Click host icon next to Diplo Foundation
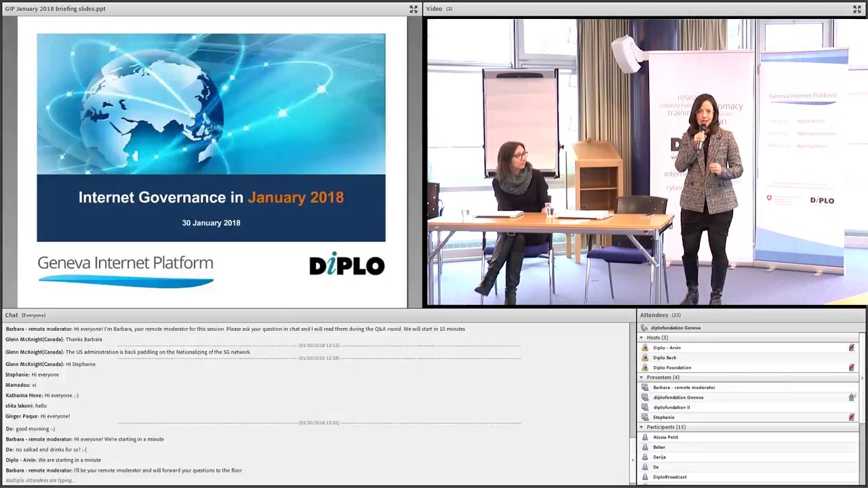This screenshot has height=488, width=868. click(x=645, y=367)
